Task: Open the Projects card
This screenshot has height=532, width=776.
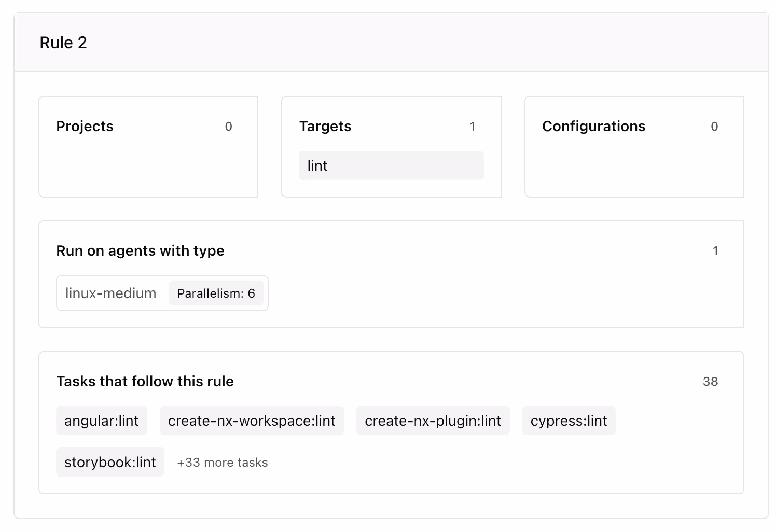Action: pos(148,147)
